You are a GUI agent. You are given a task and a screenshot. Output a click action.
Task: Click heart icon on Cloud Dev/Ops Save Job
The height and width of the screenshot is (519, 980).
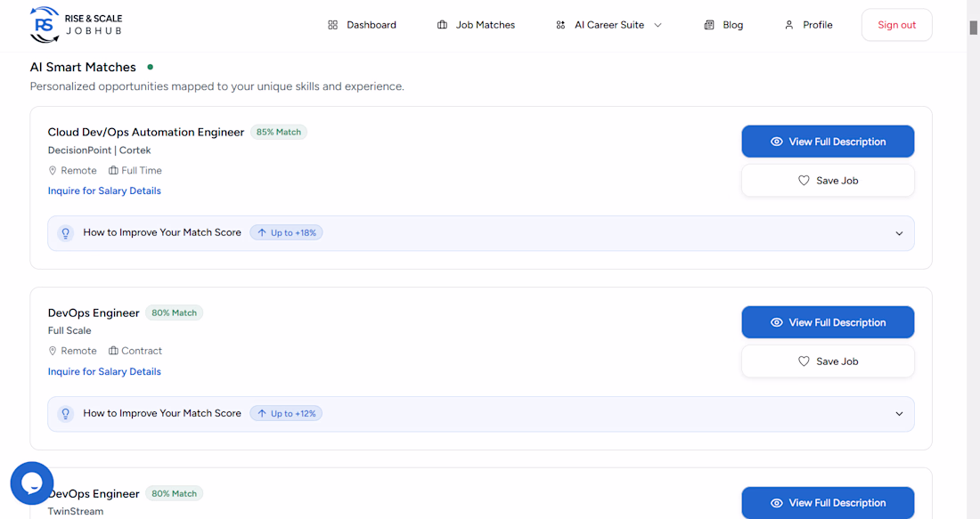click(804, 181)
